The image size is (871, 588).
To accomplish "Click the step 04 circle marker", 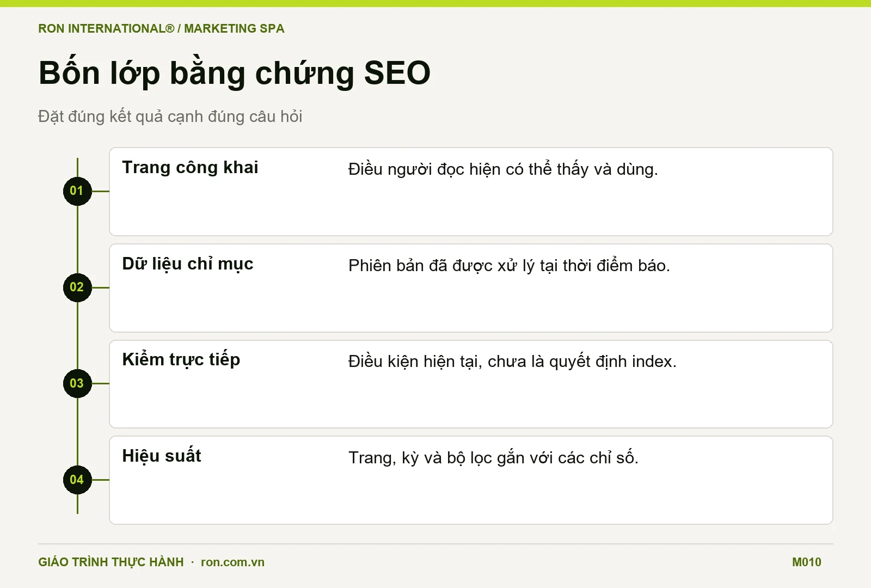I will pyautogui.click(x=77, y=480).
